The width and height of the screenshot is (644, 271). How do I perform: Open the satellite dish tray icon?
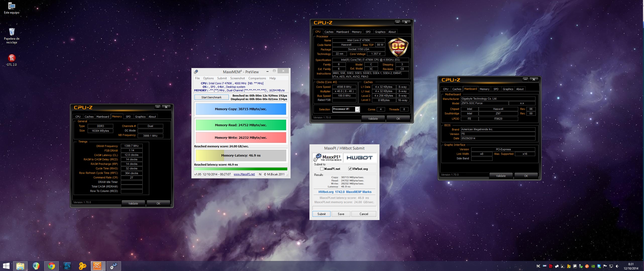[563, 266]
